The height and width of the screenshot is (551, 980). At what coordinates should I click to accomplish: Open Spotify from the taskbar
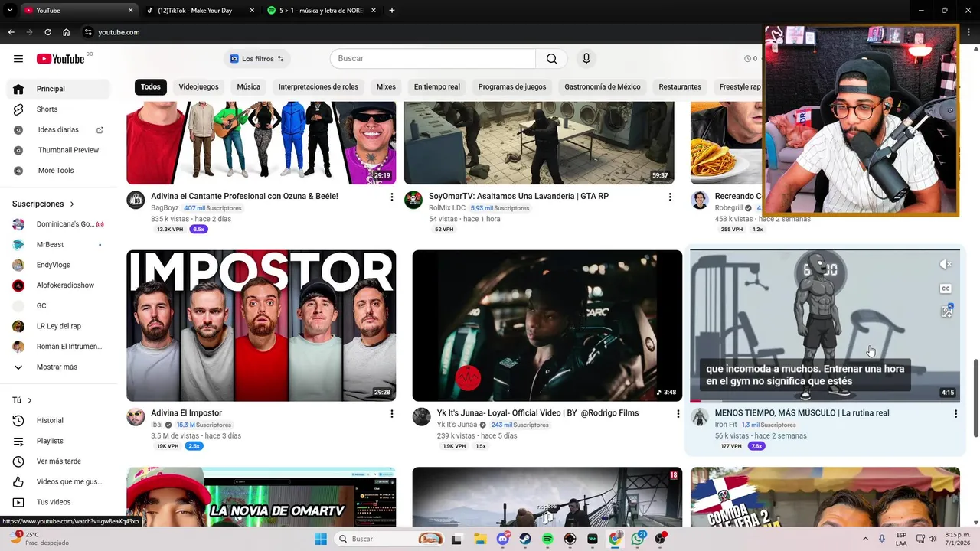tap(547, 539)
